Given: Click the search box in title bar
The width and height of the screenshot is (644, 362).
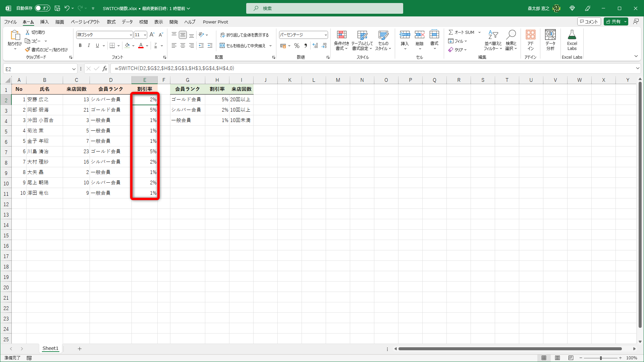Looking at the screenshot, I should (324, 8).
